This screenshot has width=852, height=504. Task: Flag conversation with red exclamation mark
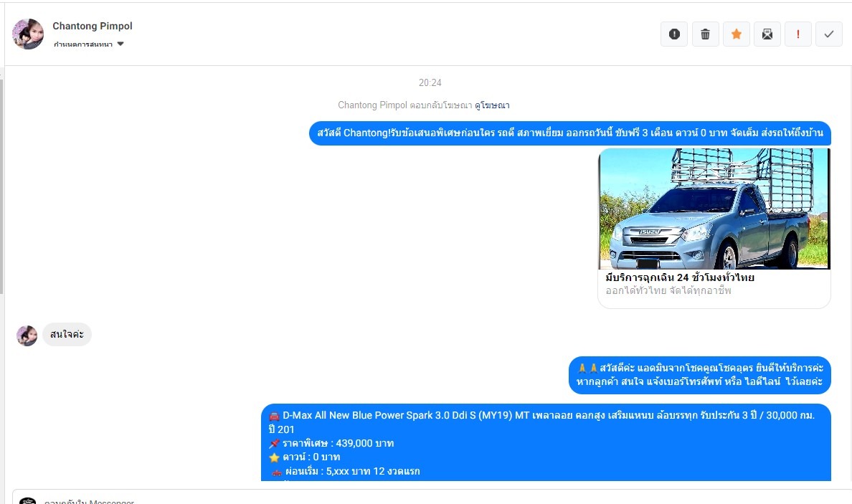797,34
